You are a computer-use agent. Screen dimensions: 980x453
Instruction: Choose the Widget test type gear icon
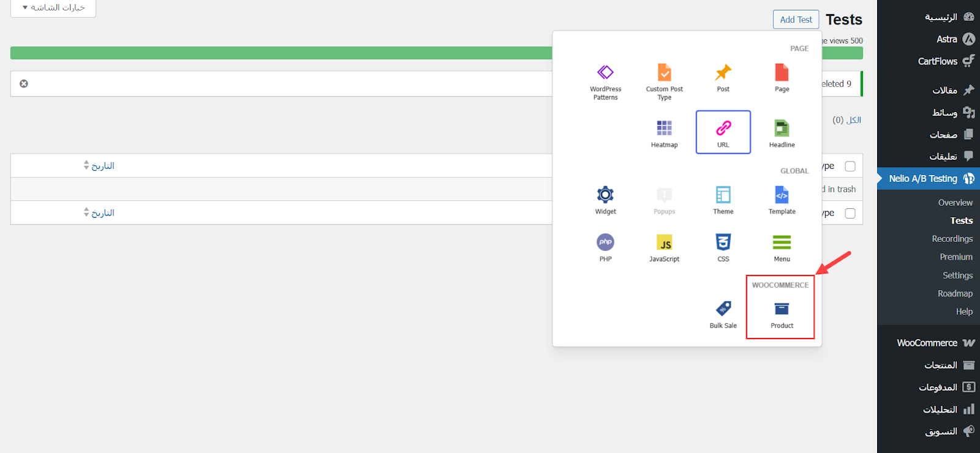pyautogui.click(x=605, y=195)
